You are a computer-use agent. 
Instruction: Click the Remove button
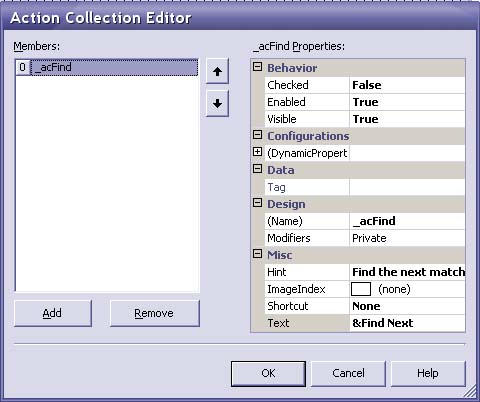(x=155, y=313)
